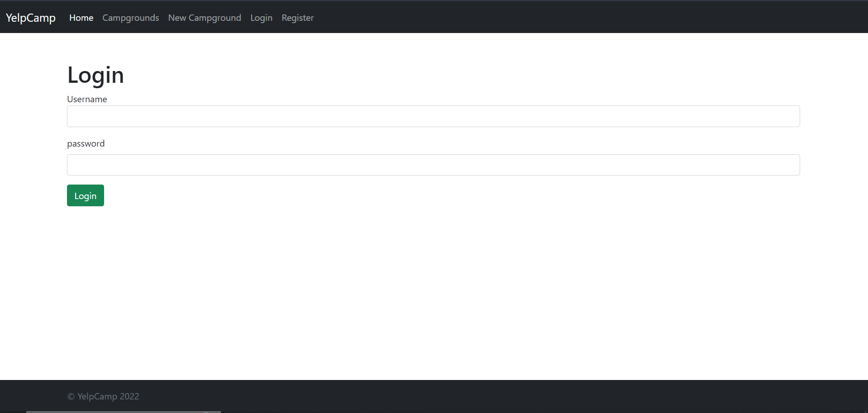Select the Username field label
The image size is (868, 413).
point(87,99)
